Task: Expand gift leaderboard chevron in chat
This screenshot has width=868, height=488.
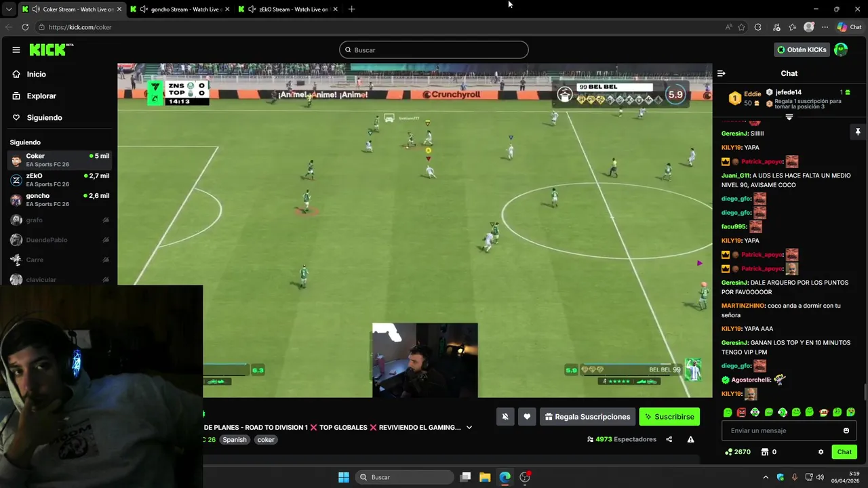Action: coord(789,117)
